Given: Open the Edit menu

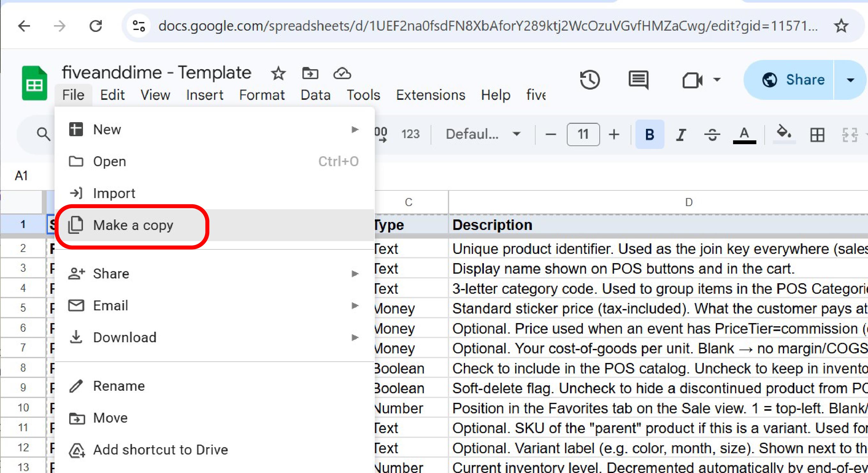Looking at the screenshot, I should click(x=112, y=95).
